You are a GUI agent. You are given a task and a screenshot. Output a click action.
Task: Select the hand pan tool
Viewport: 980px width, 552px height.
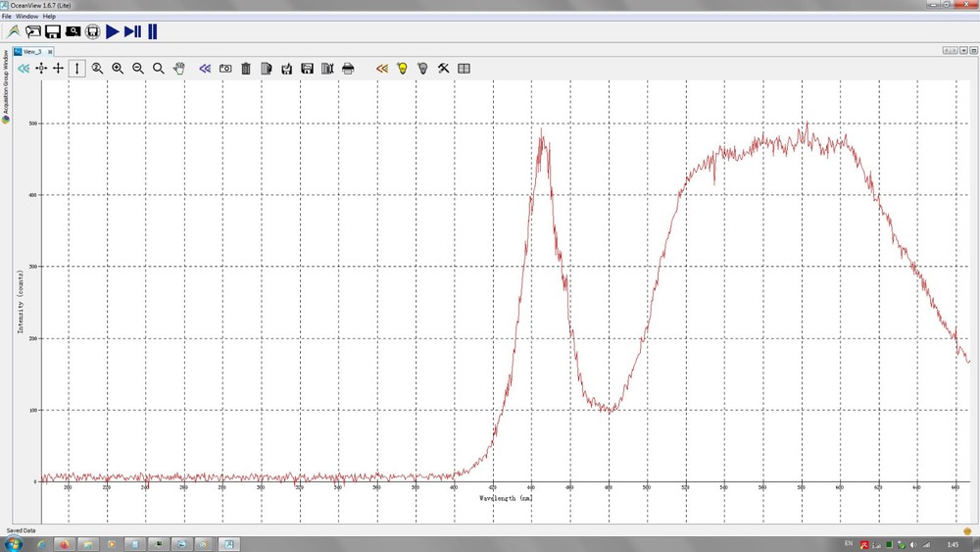[x=178, y=68]
